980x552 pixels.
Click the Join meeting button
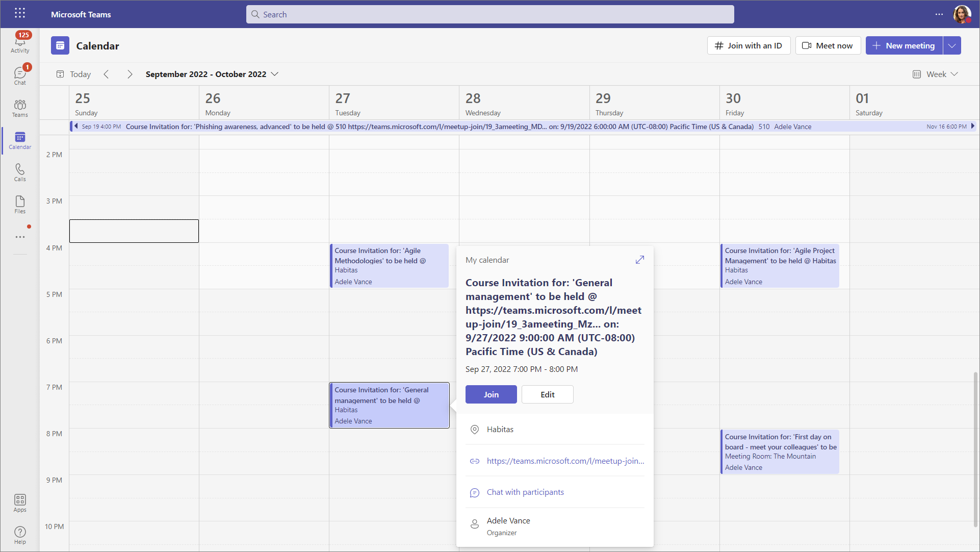491,394
